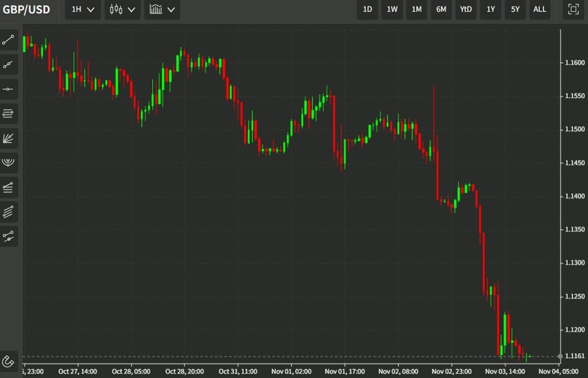Click the Nov 02, 08:00 time label
The image size is (588, 378).
(x=399, y=371)
